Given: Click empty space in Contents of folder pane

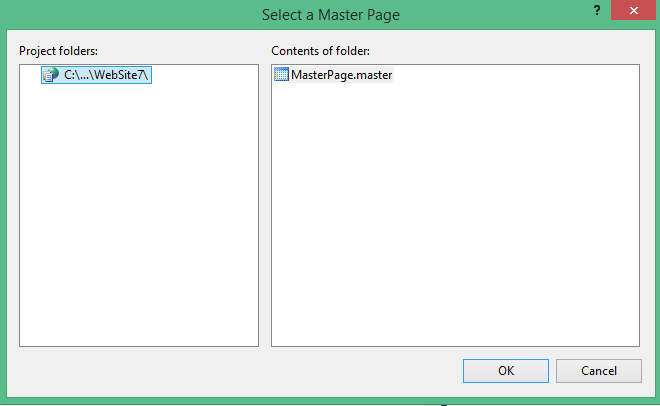Looking at the screenshot, I should (455, 220).
